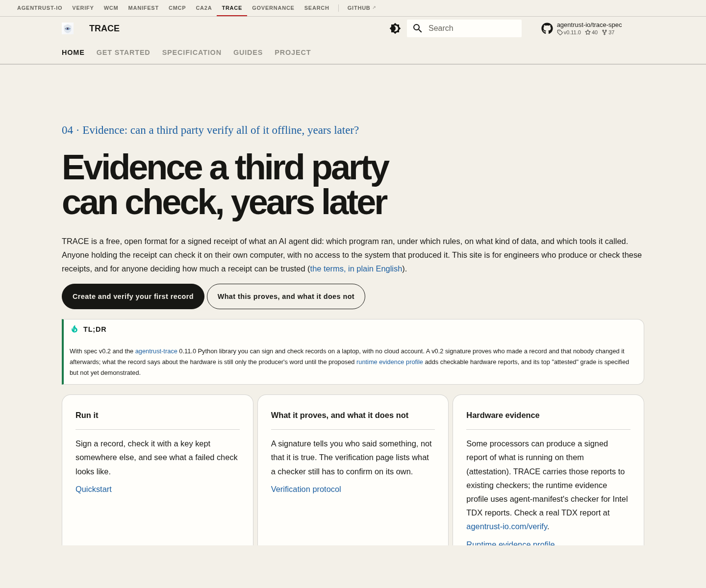Open GITHUB external link in top bar
706x588 pixels.
click(x=362, y=8)
